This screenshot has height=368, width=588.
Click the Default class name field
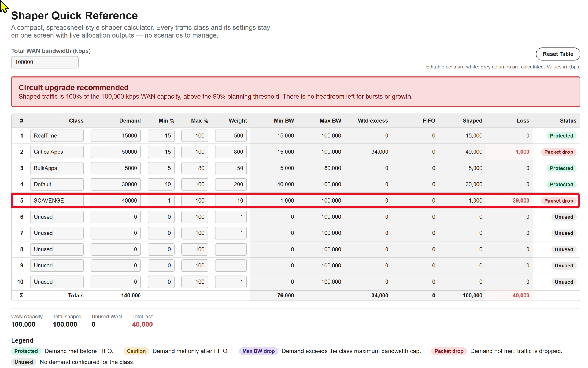(57, 184)
